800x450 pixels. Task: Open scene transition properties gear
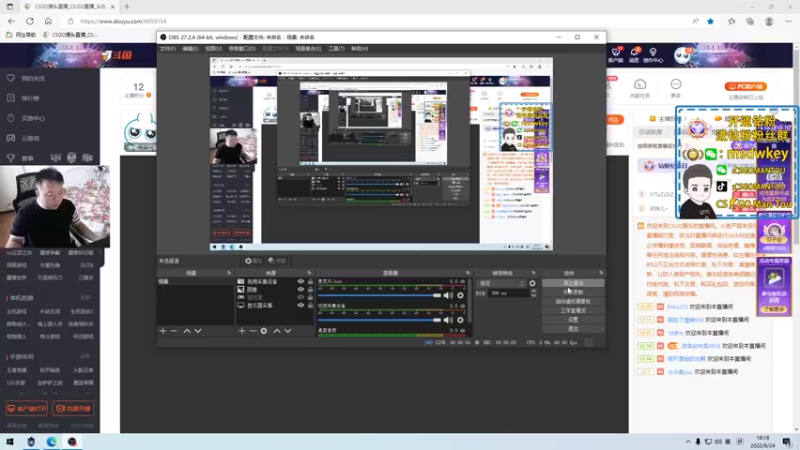(532, 283)
